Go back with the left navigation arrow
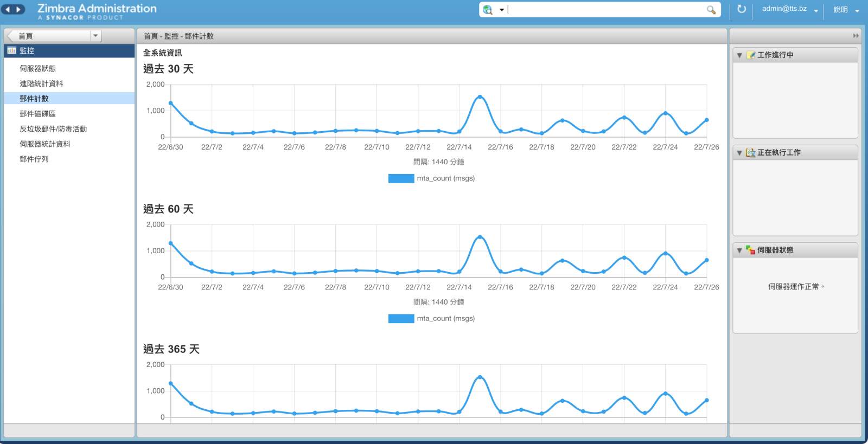 [x=8, y=9]
